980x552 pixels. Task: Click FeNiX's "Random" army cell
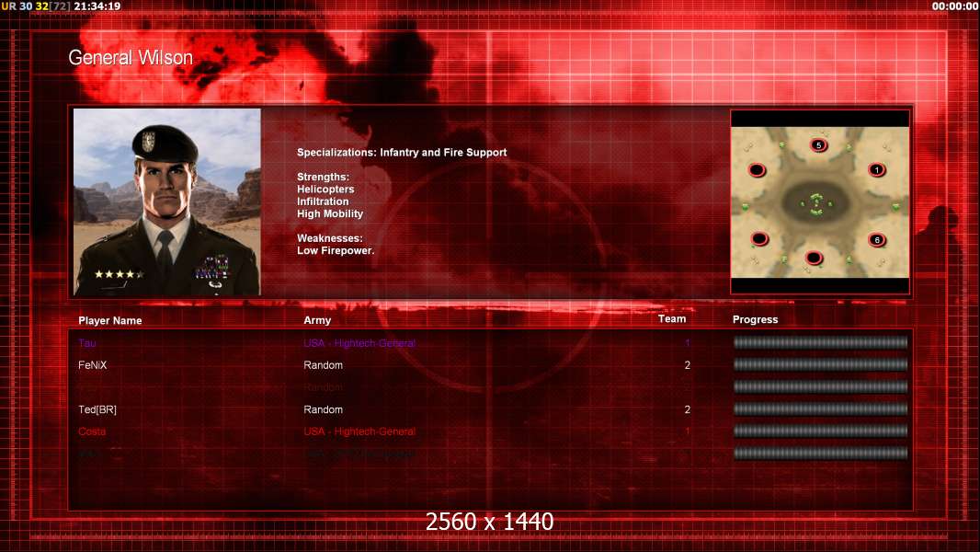tap(323, 365)
